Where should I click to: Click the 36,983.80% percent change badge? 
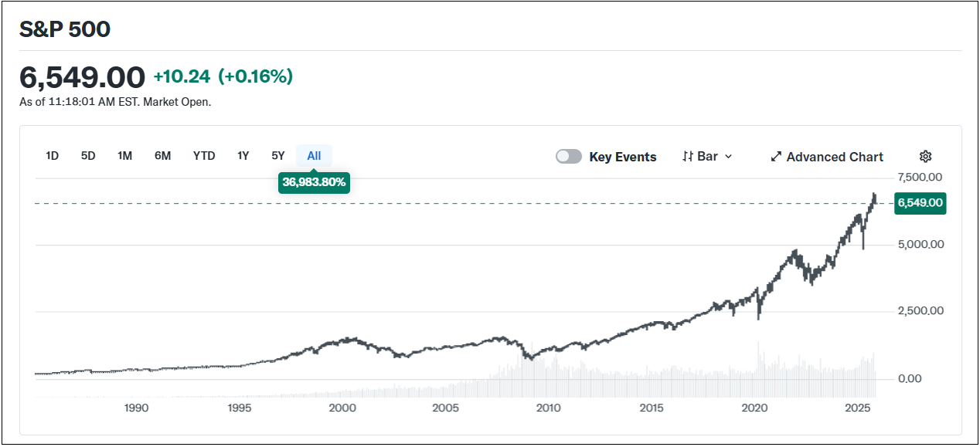click(315, 182)
